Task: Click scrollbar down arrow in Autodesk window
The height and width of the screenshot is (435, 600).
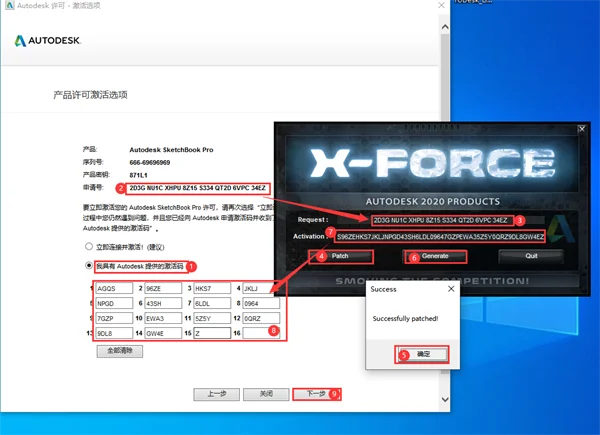Action: 445,399
